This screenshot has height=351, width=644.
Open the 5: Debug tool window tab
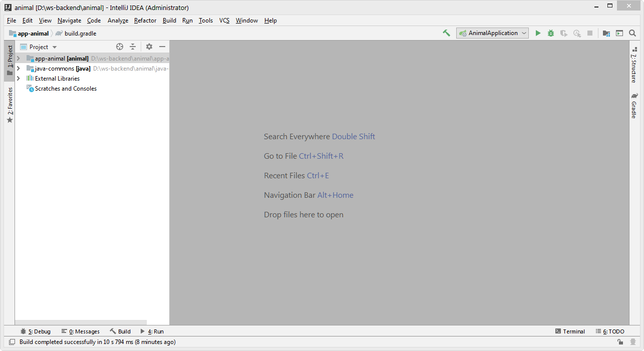point(36,331)
